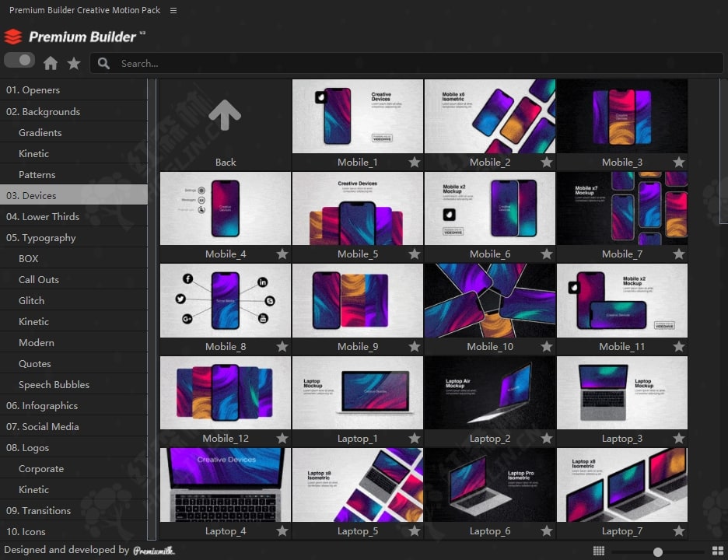Open the 09. Transitions category

[x=74, y=511]
